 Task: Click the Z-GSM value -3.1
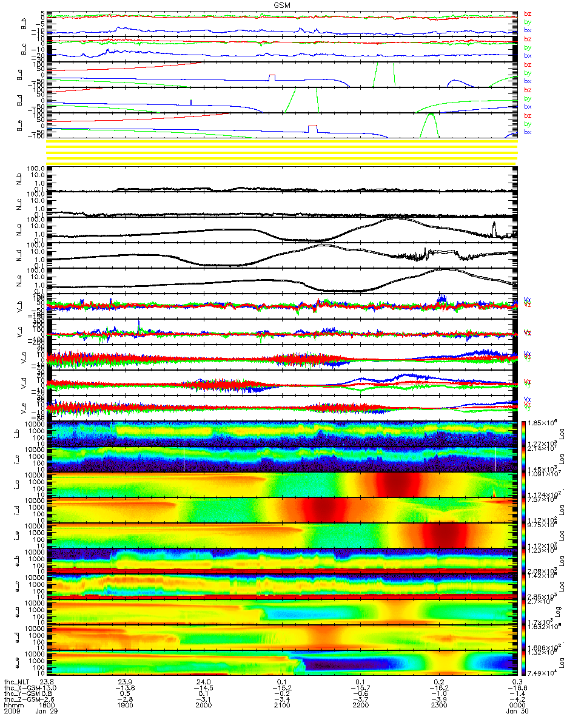pos(204,701)
